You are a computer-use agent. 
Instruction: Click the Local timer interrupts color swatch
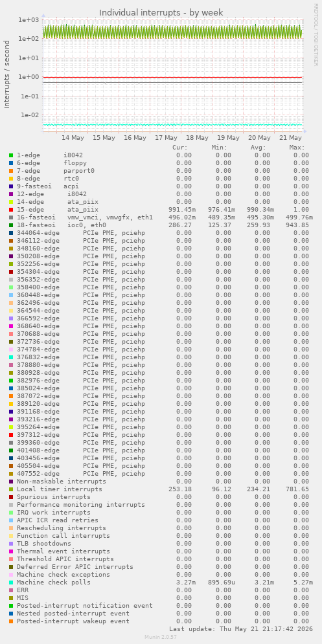[11, 489]
